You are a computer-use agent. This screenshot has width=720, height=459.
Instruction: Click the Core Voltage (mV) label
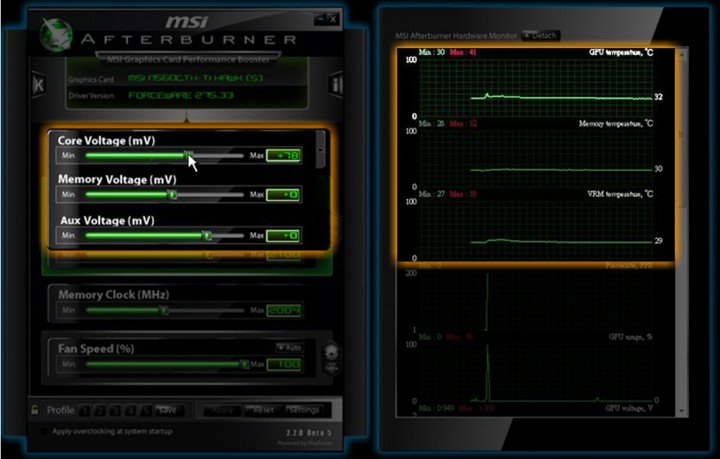[x=107, y=140]
